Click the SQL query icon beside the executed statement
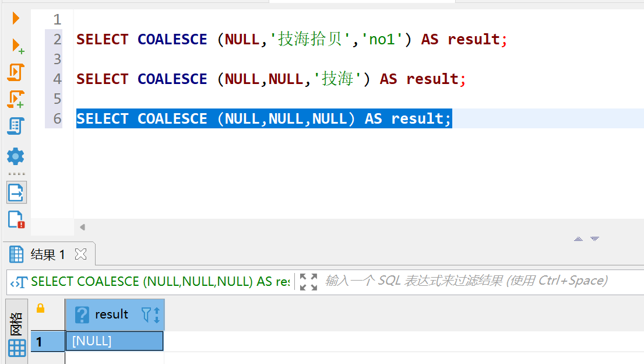Image resolution: width=644 pixels, height=364 pixels. point(19,282)
